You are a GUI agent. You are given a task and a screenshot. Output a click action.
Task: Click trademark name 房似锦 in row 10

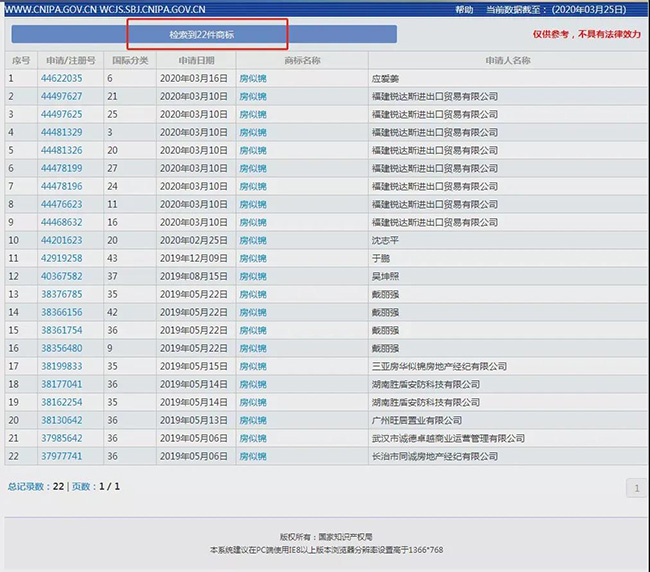(x=253, y=240)
